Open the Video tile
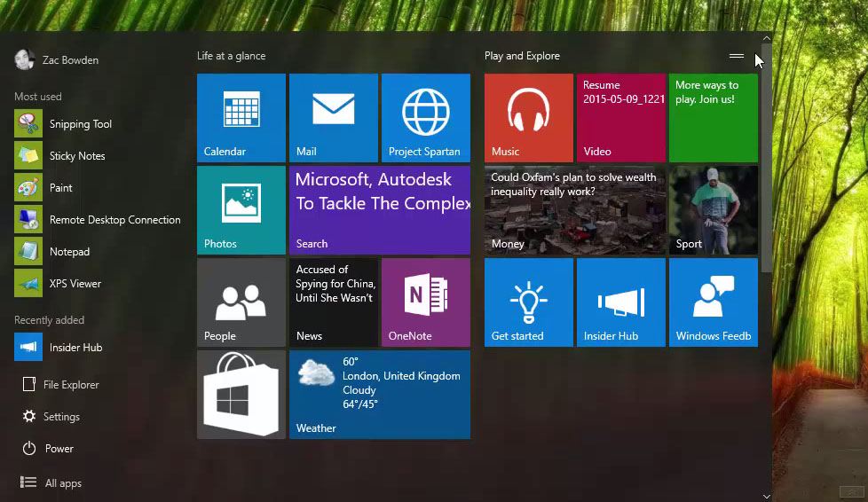This screenshot has height=502, width=868. (621, 118)
